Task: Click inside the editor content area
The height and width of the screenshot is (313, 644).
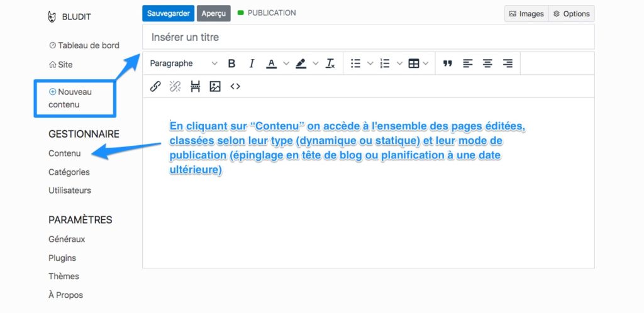Action: [369, 182]
